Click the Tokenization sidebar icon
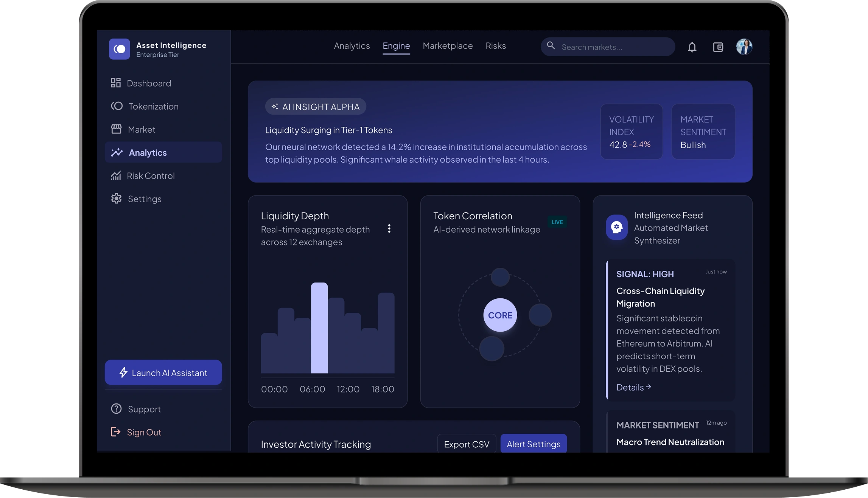The image size is (868, 498). tap(117, 106)
